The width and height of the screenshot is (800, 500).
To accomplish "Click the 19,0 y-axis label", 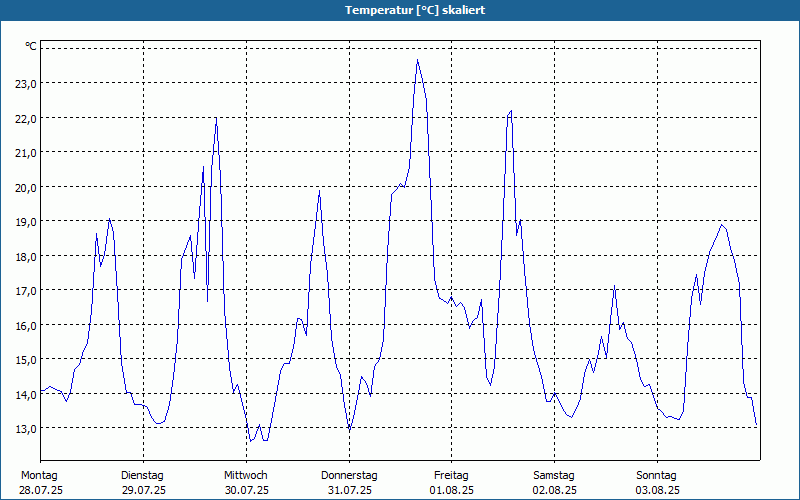I will (26, 222).
